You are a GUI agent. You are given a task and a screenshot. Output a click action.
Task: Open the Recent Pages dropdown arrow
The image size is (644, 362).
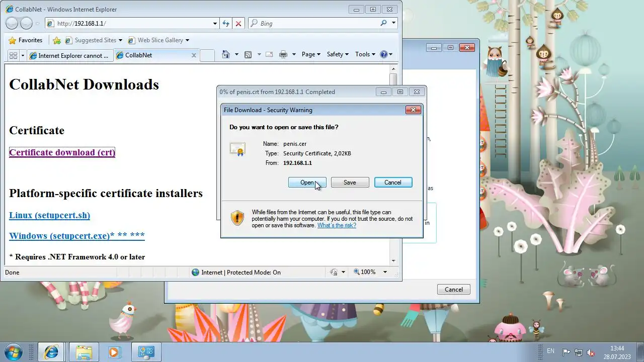(x=37, y=24)
